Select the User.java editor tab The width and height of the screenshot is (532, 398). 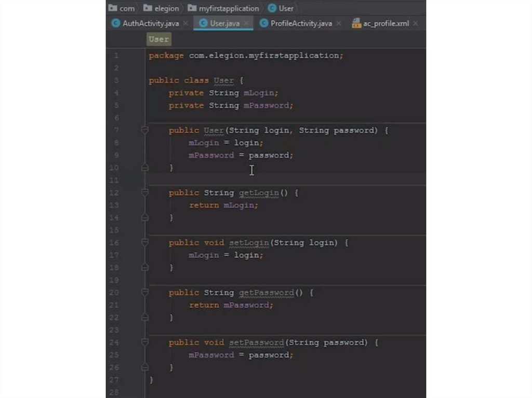coord(224,23)
